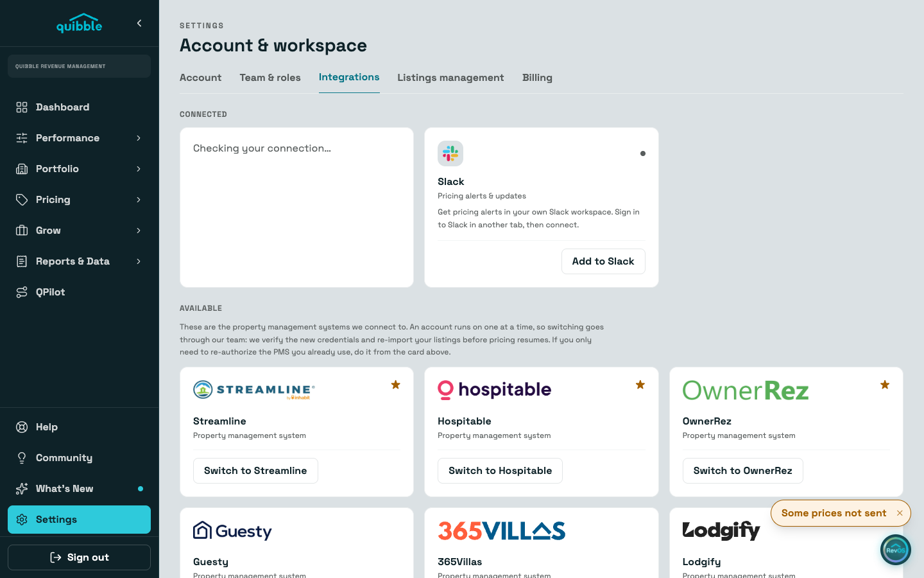Click the Reports & Data document icon
The image size is (924, 578).
22,261
